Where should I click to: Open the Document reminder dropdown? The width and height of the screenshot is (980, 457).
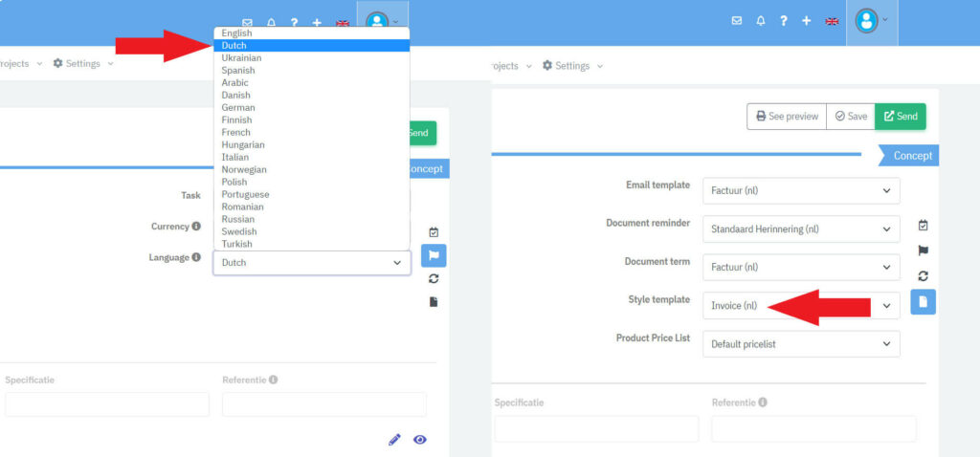point(801,229)
